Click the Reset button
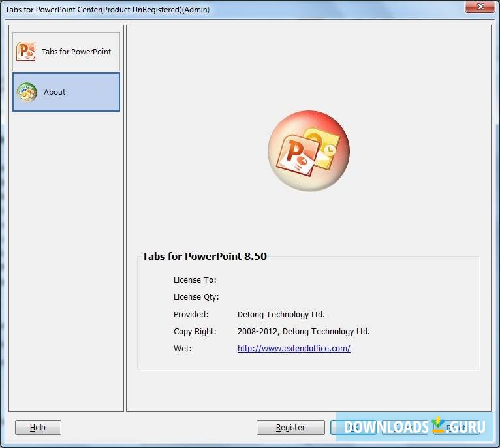The height and width of the screenshot is (448, 500). (x=456, y=427)
